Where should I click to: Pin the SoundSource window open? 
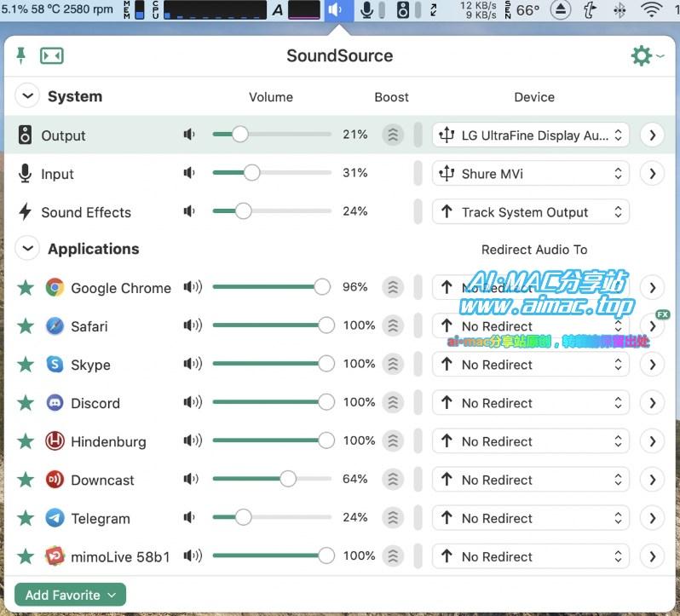[x=20, y=56]
